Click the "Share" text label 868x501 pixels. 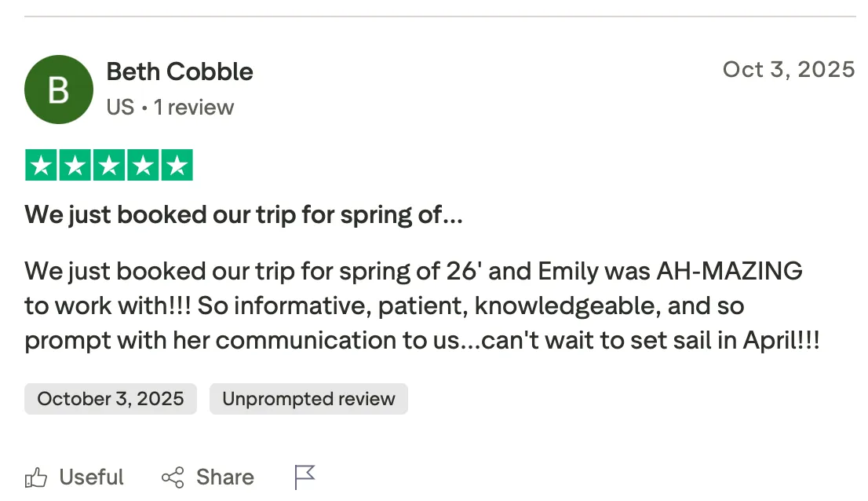tap(224, 477)
